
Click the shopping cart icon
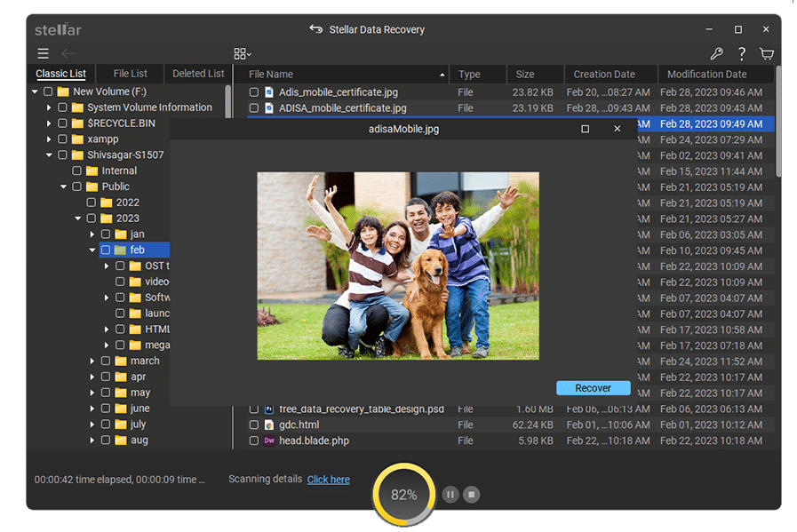click(767, 54)
